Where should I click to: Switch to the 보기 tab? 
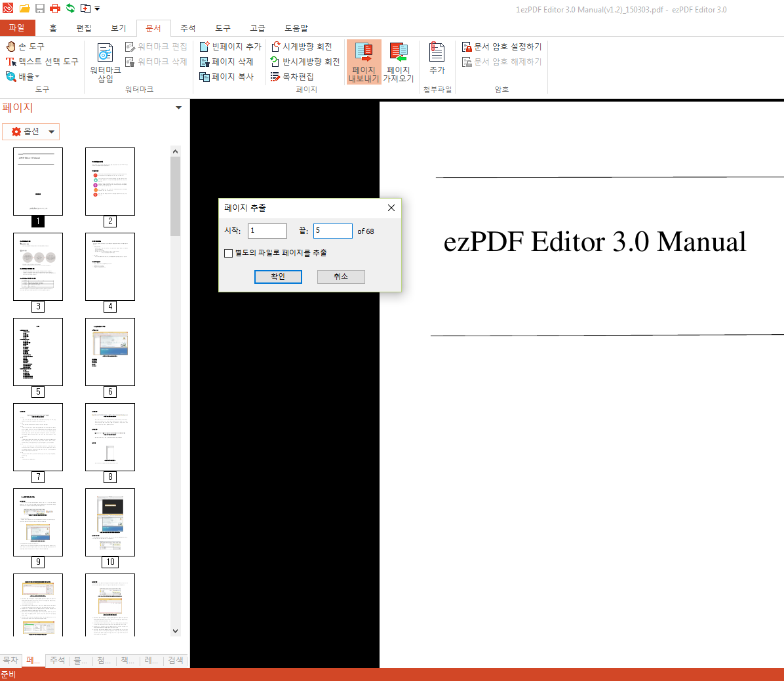click(x=119, y=28)
